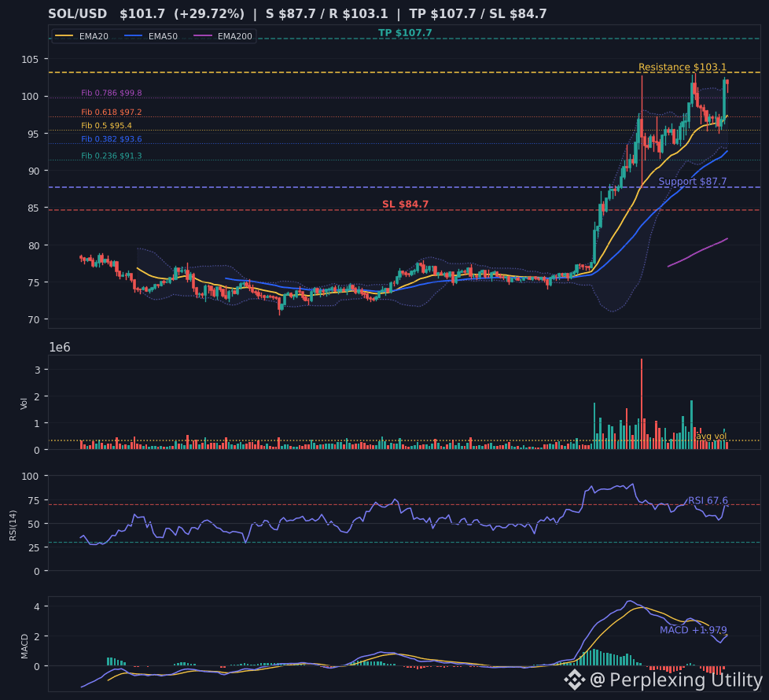Click the Fib 0.786 $99.8 label
769x700 pixels.
[x=112, y=93]
